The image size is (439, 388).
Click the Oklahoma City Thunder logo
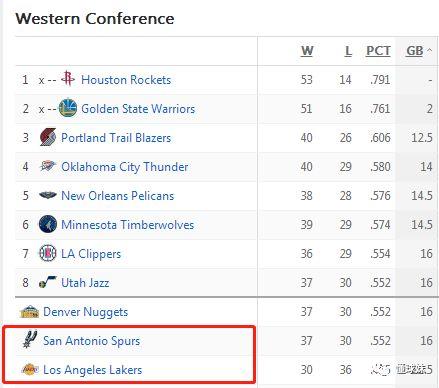[x=48, y=166]
